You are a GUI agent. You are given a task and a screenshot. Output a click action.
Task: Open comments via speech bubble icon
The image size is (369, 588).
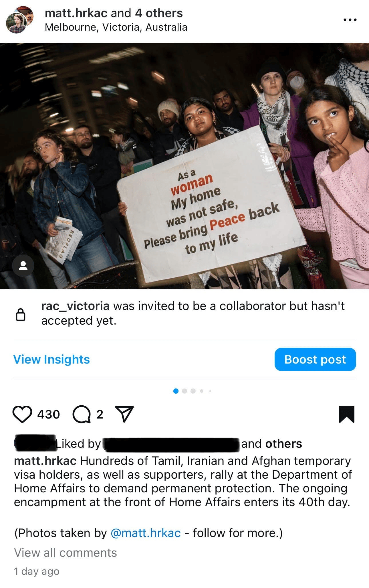click(x=82, y=414)
